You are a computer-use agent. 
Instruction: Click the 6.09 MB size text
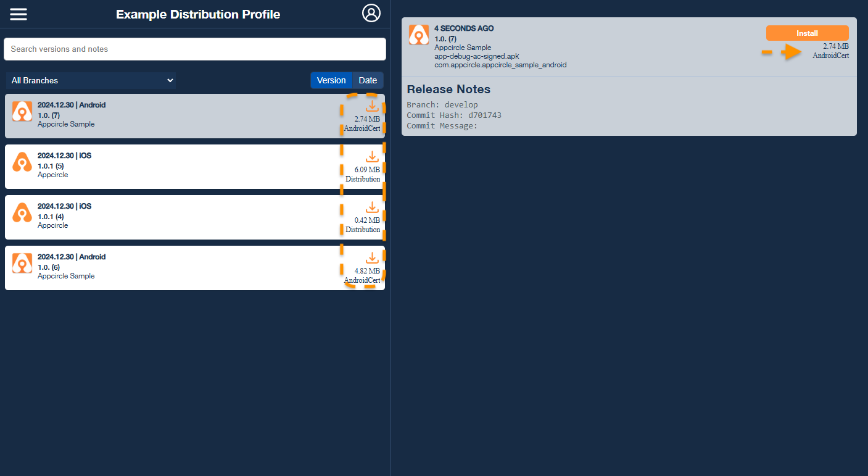[367, 169]
